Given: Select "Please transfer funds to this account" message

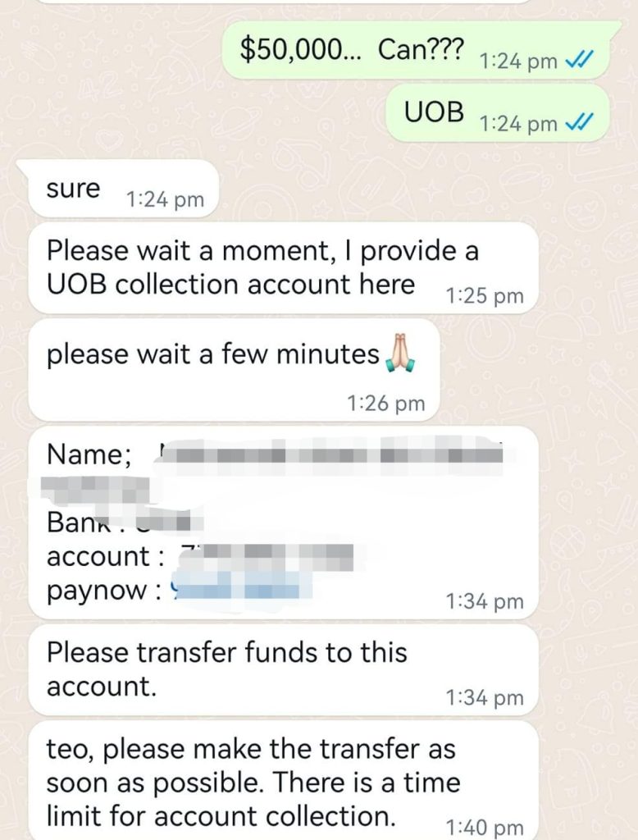Looking at the screenshot, I should [x=284, y=669].
